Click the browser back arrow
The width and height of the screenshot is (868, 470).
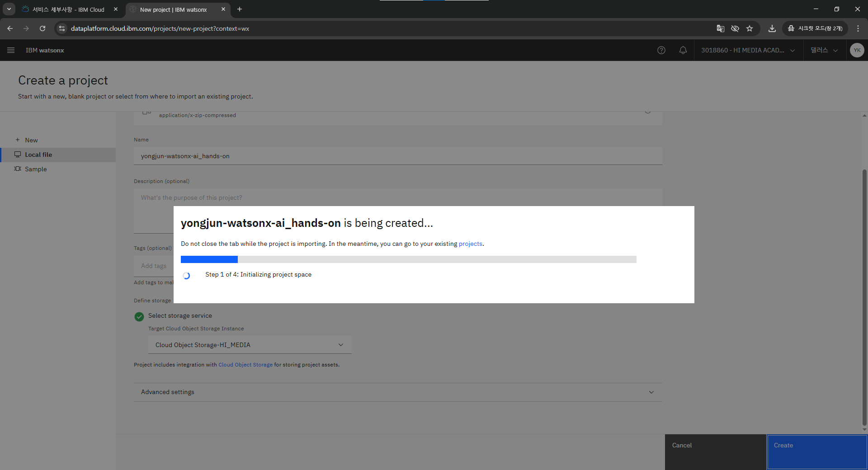tap(10, 28)
